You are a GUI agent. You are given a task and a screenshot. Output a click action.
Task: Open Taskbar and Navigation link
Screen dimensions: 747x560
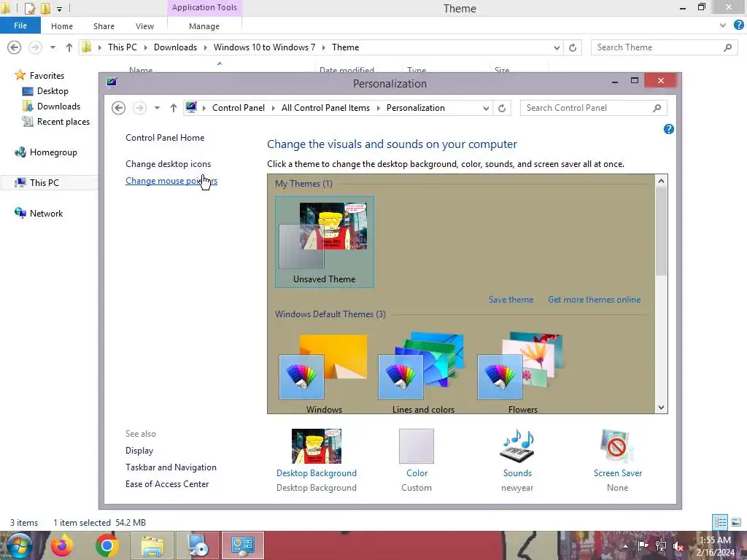coord(171,467)
